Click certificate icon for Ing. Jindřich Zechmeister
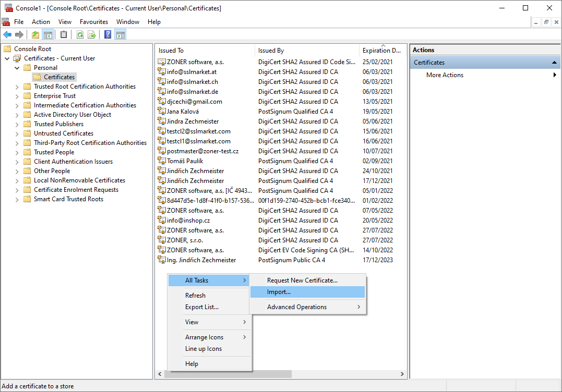 162,260
